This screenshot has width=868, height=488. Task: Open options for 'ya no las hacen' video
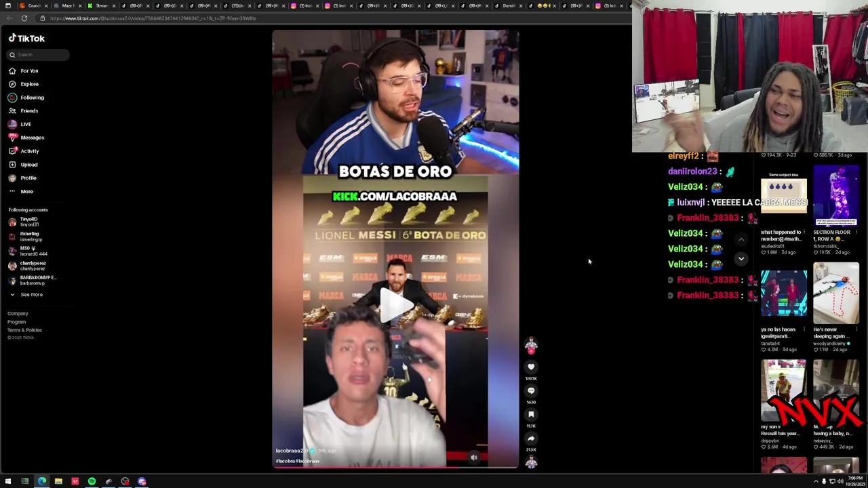[x=805, y=330]
